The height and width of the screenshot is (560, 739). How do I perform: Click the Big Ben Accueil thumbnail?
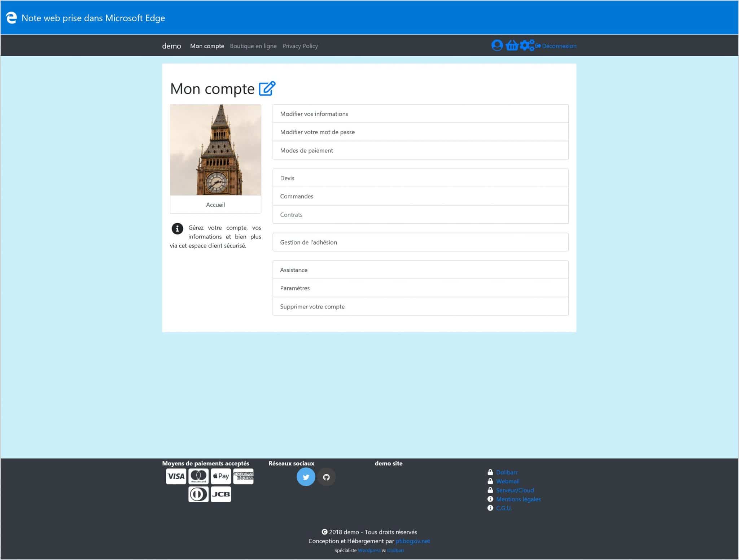(x=215, y=150)
